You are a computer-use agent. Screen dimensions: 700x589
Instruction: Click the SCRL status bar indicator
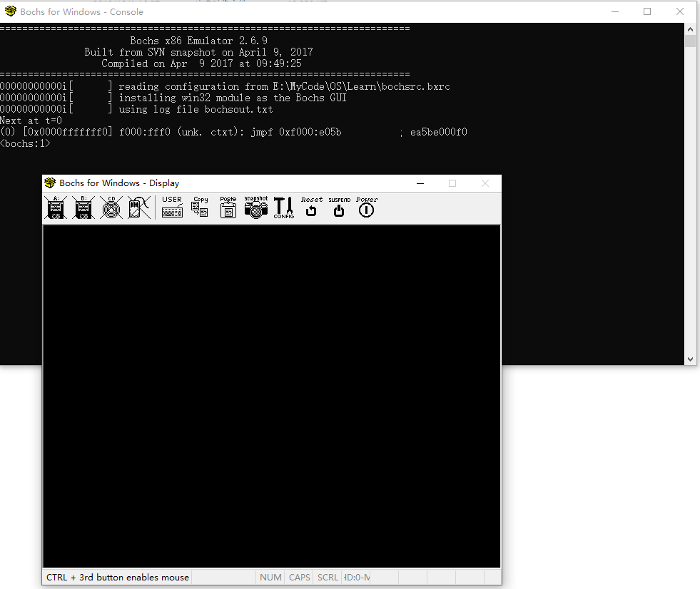tap(328, 578)
